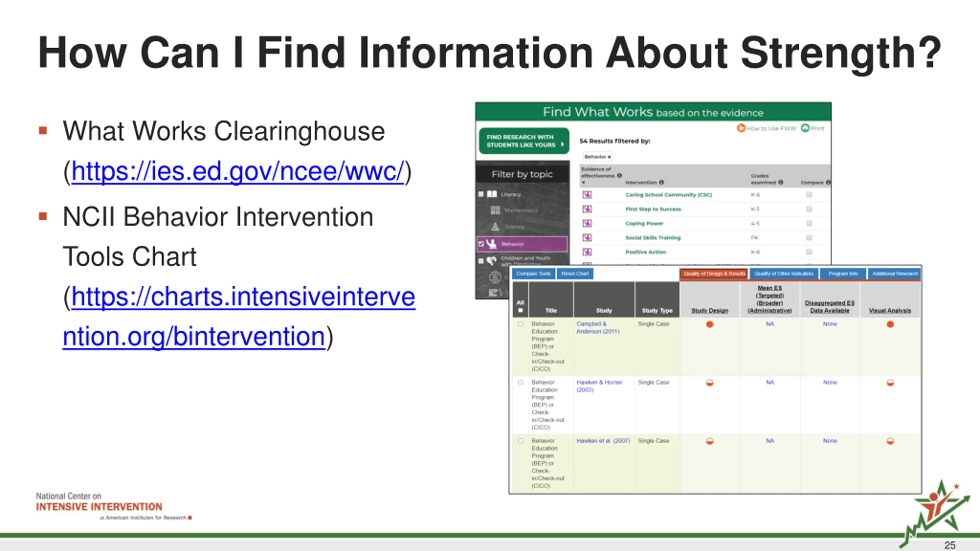
Task: Switch to Quality of Other Indicators tab
Action: 784,274
